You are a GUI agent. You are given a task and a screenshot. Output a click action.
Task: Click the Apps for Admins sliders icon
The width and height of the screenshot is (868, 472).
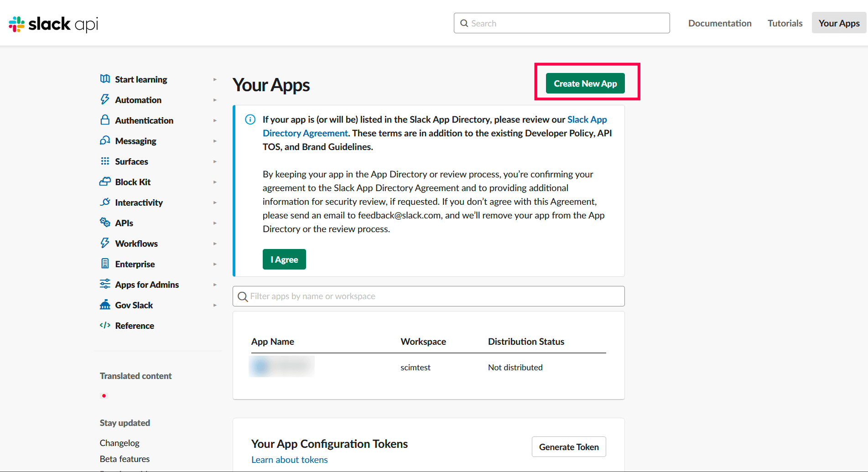pyautogui.click(x=105, y=284)
